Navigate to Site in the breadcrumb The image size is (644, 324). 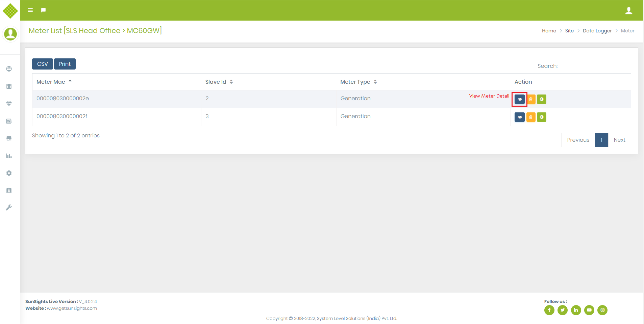(x=569, y=31)
